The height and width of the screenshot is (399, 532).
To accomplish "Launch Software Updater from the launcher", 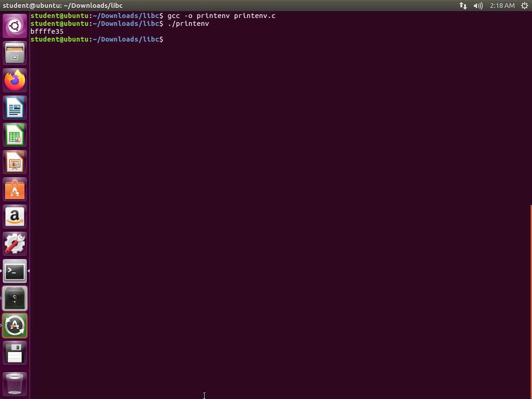I will click(15, 326).
